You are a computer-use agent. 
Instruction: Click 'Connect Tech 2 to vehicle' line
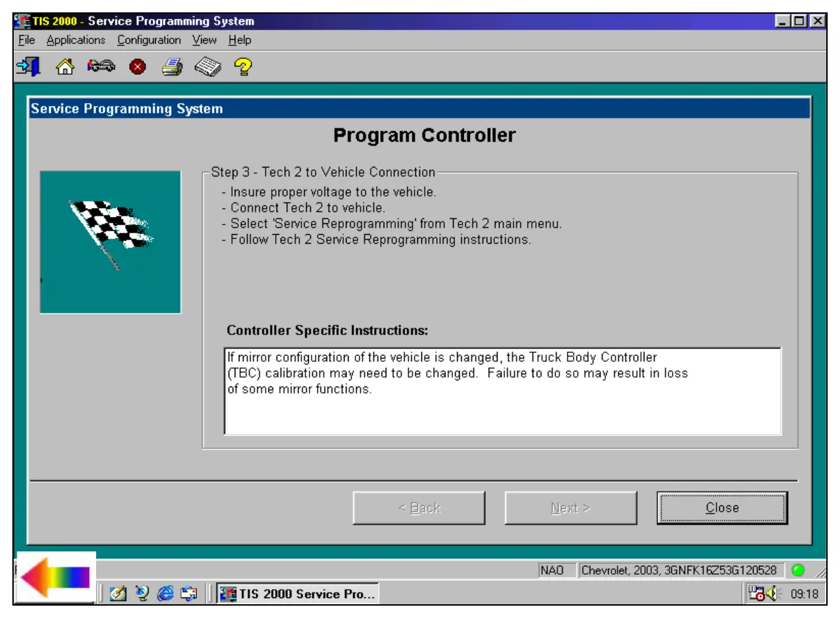tap(304, 207)
